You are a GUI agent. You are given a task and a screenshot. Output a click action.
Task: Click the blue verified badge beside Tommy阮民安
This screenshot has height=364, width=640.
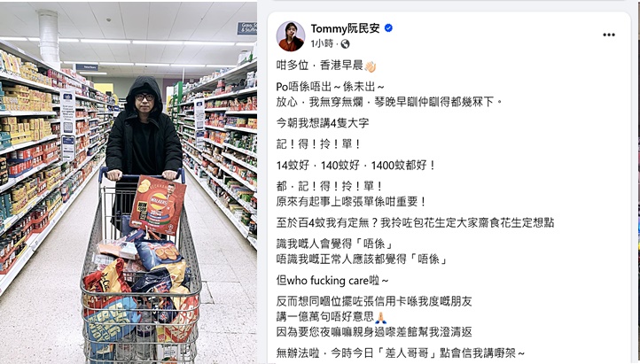(x=388, y=28)
